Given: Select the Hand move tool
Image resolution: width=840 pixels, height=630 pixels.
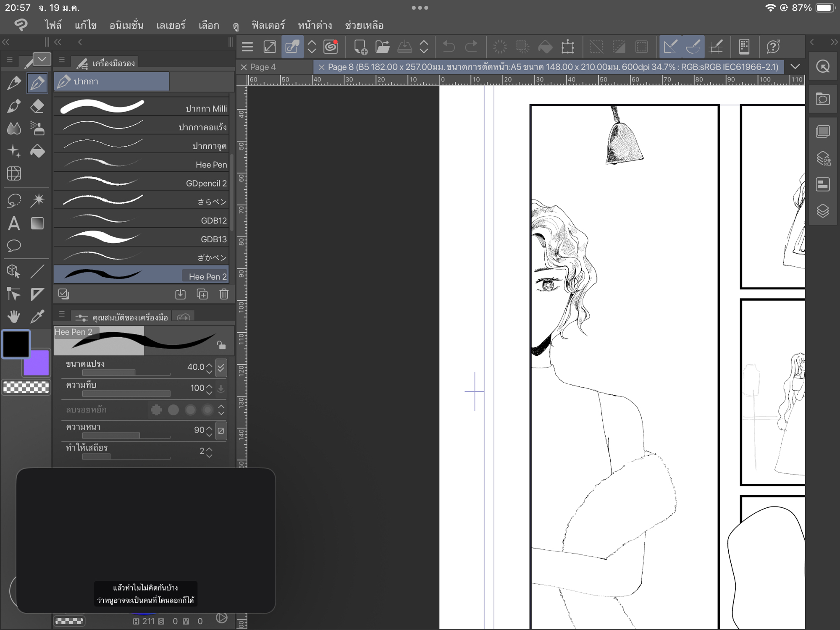Looking at the screenshot, I should tap(14, 316).
